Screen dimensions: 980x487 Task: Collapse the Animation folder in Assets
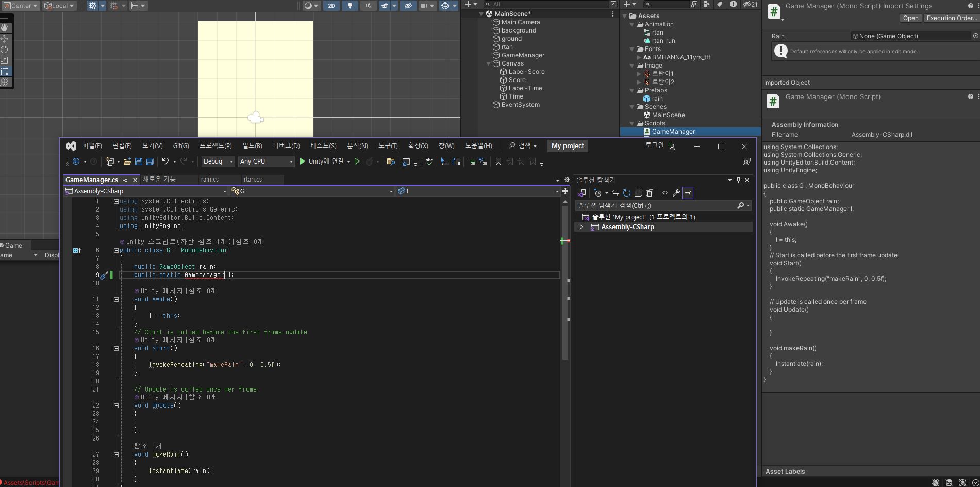pos(632,24)
